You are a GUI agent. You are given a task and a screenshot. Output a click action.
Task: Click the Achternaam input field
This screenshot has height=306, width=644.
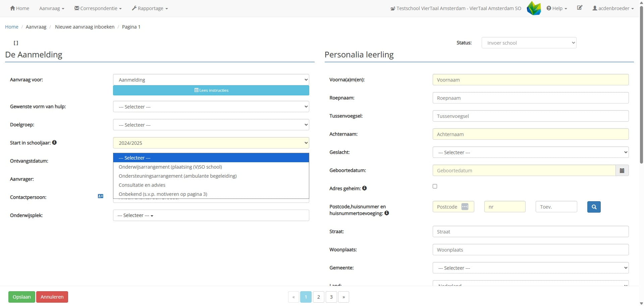[531, 134]
